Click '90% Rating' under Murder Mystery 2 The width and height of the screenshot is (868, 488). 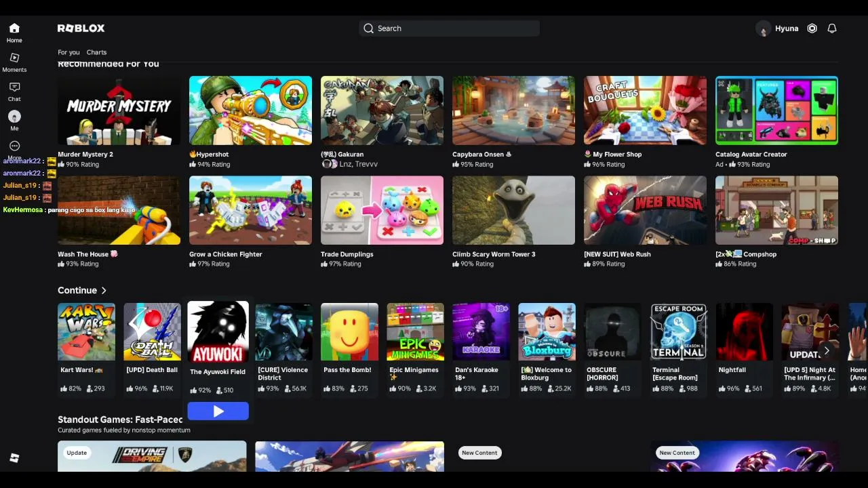[x=78, y=165]
